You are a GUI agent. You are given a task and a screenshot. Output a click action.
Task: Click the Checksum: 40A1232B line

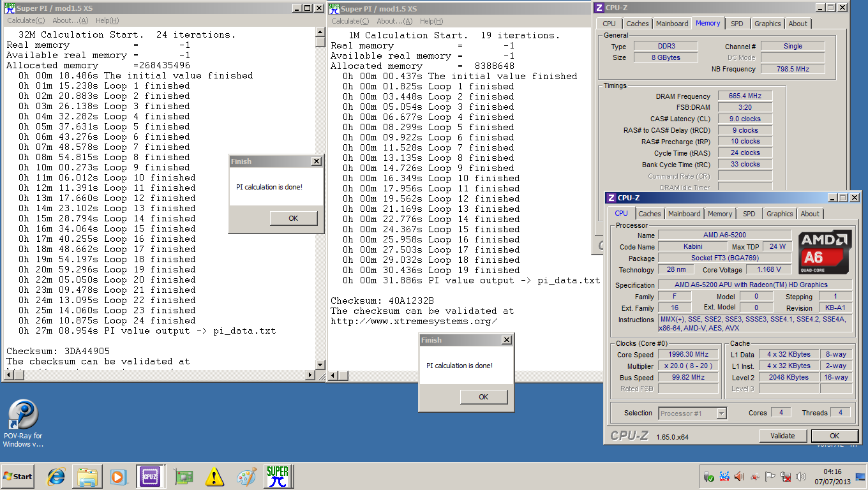pyautogui.click(x=382, y=301)
